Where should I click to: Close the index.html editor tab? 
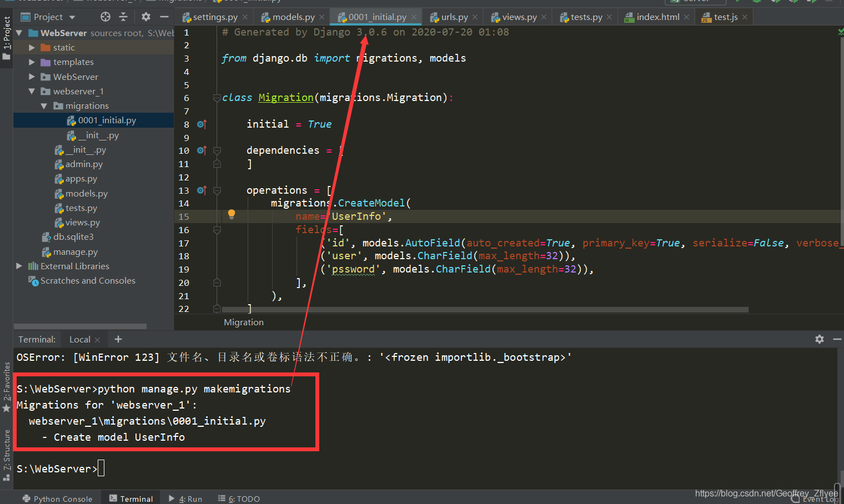(x=687, y=17)
